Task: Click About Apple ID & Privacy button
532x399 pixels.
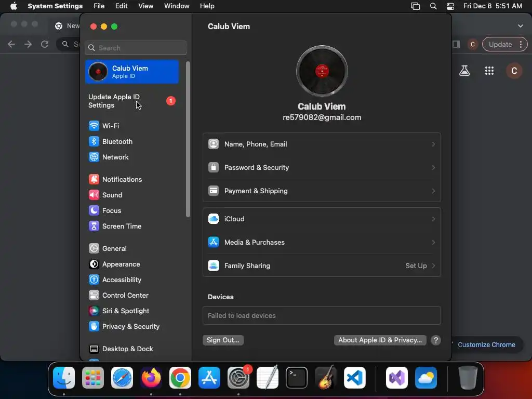Action: [380, 340]
